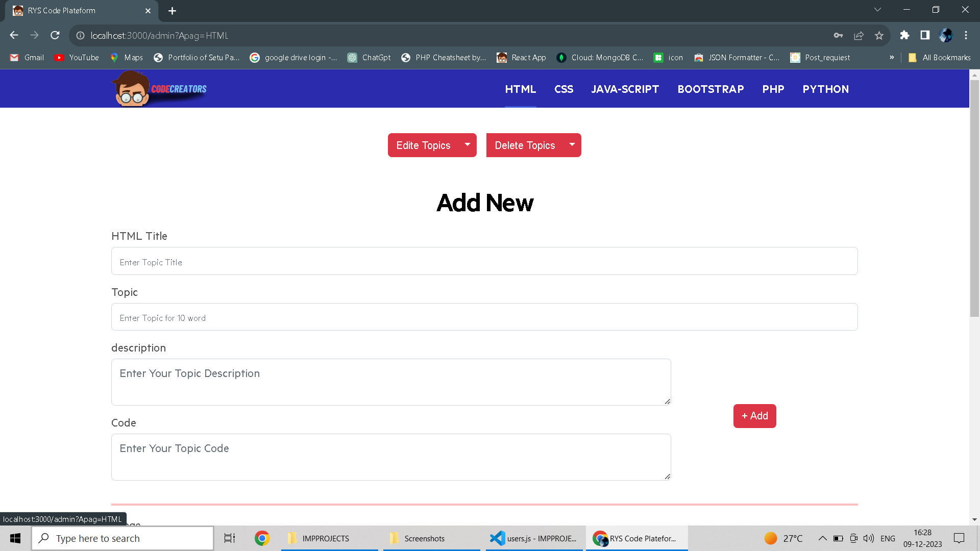Select the JAVA-SCRIPT nav item
Image resolution: width=980 pixels, height=551 pixels.
[x=625, y=89]
